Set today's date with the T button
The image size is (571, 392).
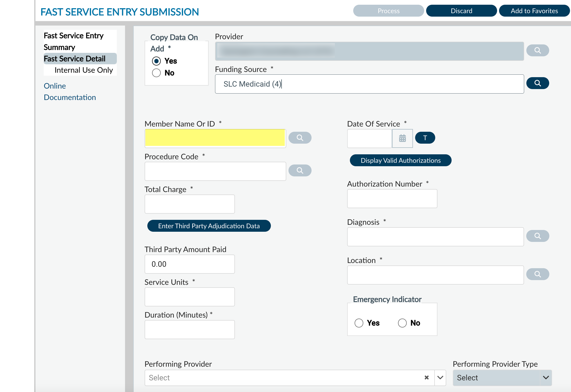tap(425, 138)
